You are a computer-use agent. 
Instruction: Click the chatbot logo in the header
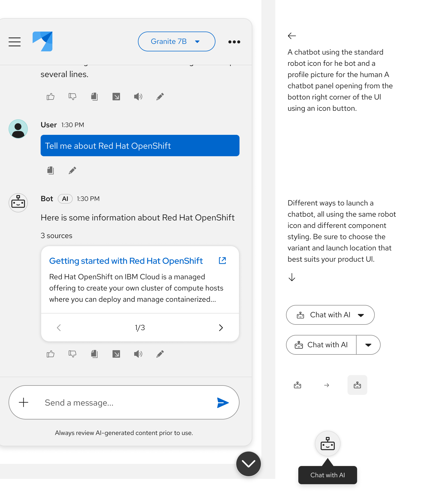point(42,41)
